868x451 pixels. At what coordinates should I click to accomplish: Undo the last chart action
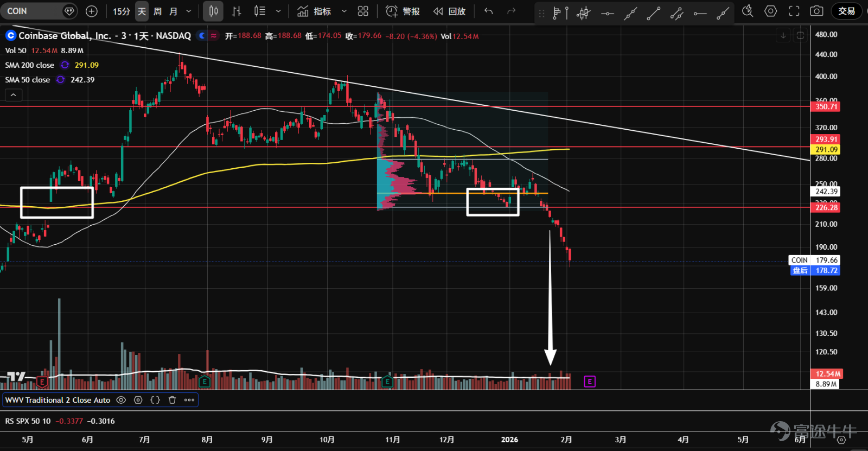[488, 11]
